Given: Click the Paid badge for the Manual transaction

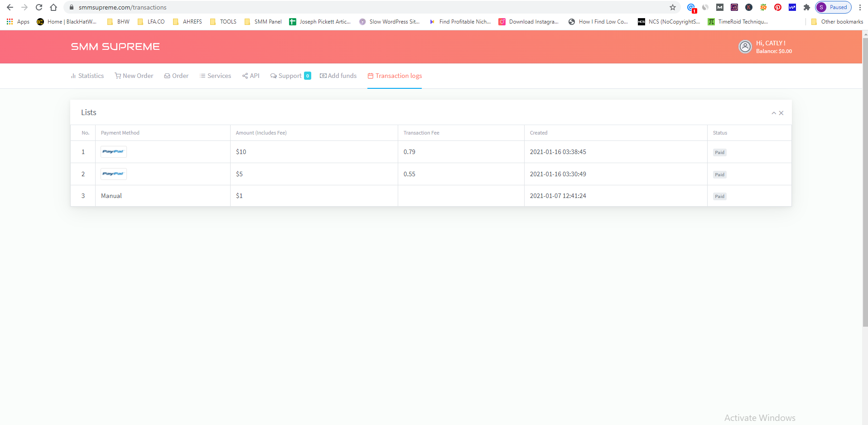Looking at the screenshot, I should [x=719, y=196].
